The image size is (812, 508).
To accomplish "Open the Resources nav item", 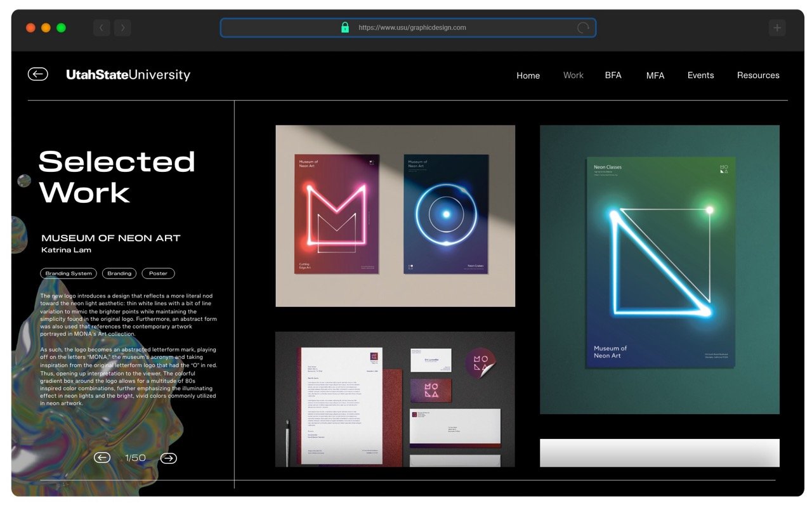I will (758, 75).
